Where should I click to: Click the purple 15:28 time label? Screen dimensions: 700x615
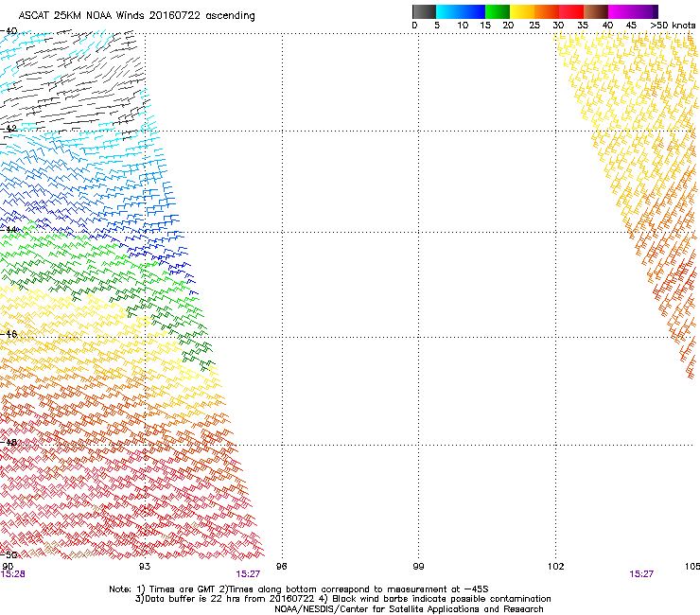tap(13, 574)
